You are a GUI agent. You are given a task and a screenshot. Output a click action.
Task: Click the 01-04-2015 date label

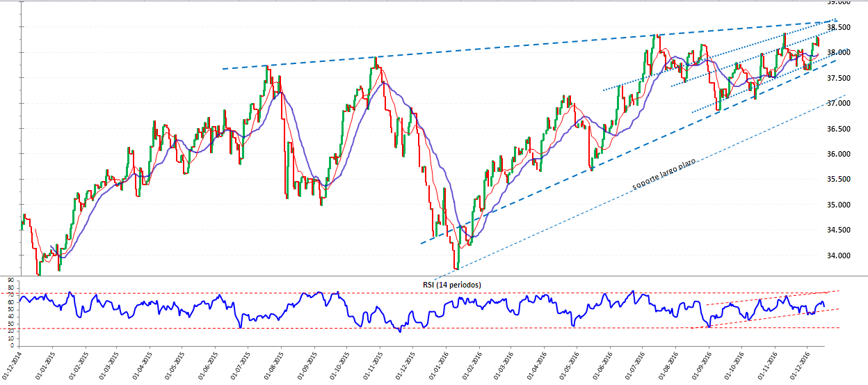pos(143,365)
